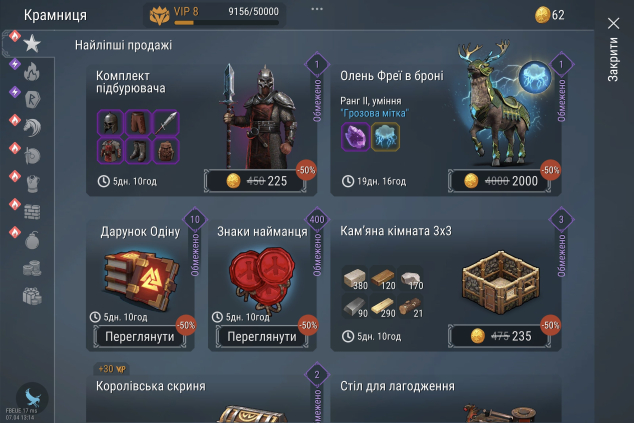Select the horse head mounts category
The width and height of the screenshot is (634, 423).
[32, 127]
